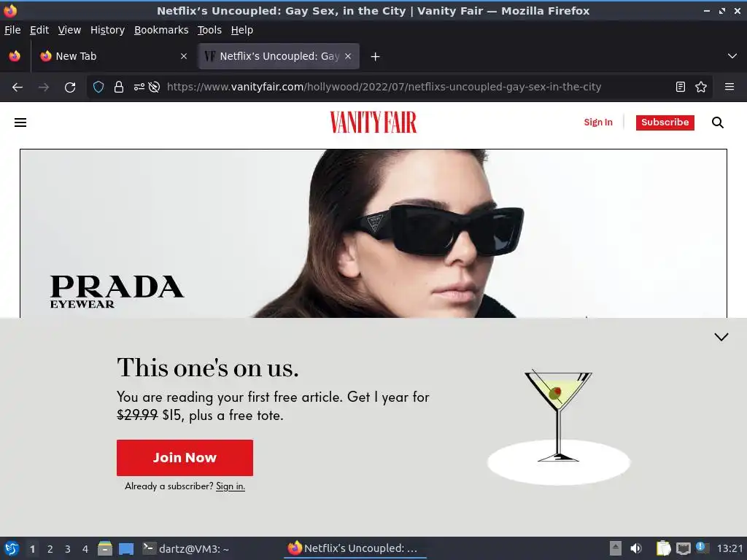Click the Vanity Fair logo
The height and width of the screenshot is (560, 747).
[373, 122]
